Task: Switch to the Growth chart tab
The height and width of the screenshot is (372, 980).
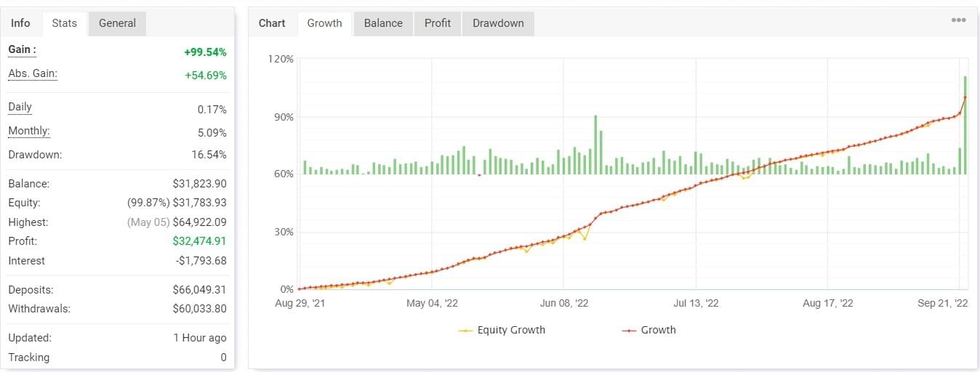Action: tap(324, 23)
